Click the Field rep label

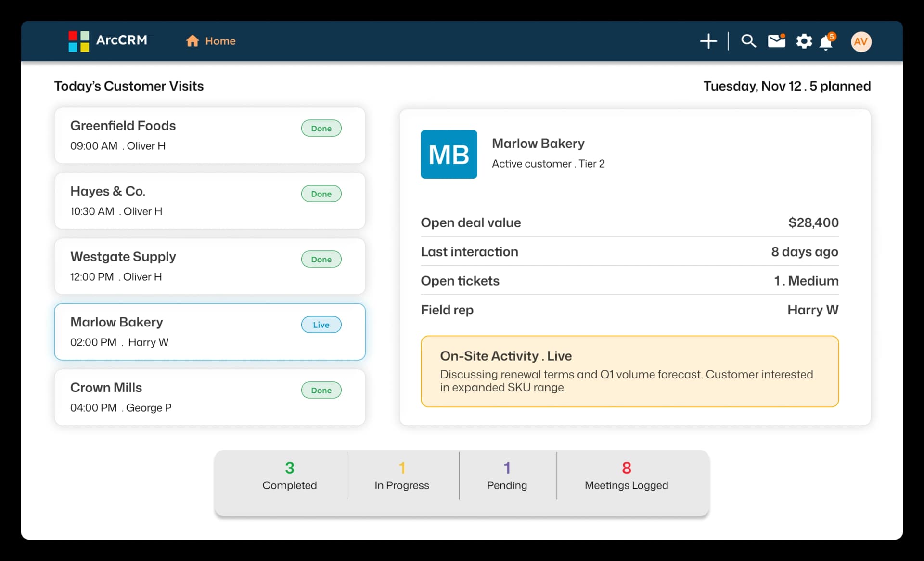coord(447,310)
